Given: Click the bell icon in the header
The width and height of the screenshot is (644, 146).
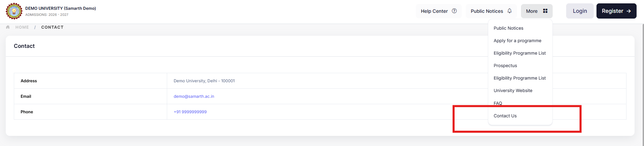Looking at the screenshot, I should pos(510,11).
